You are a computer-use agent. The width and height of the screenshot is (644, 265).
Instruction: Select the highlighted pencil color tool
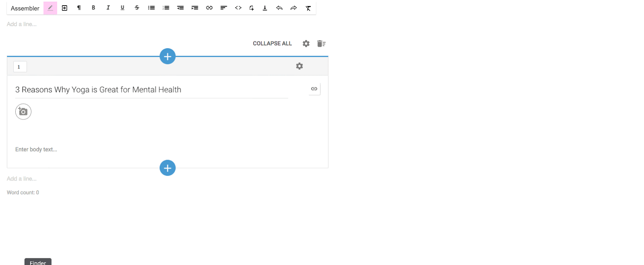click(x=50, y=8)
